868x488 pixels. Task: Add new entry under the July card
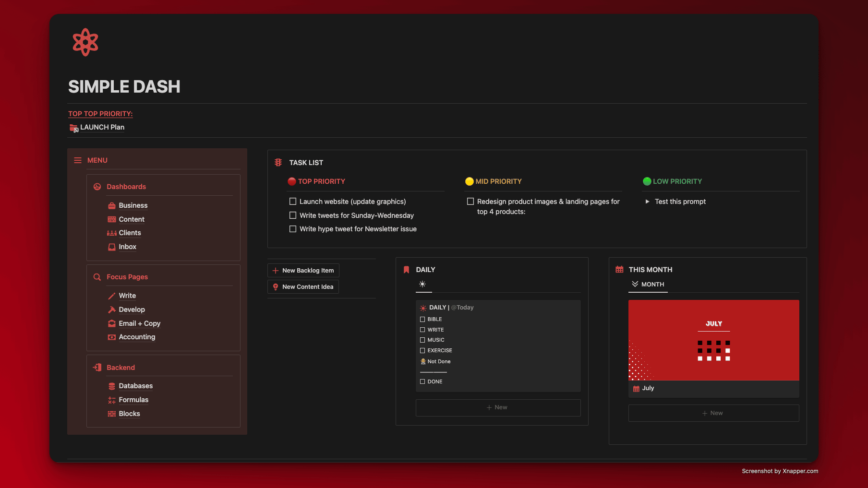point(713,414)
